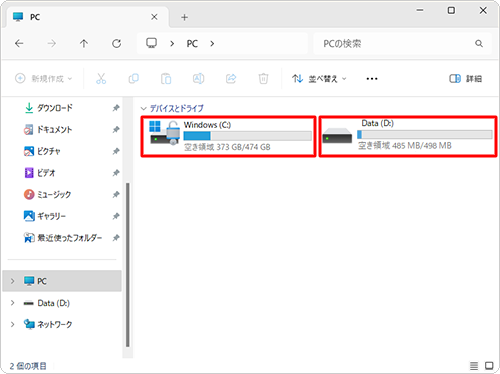Click the forward navigation arrow

51,44
